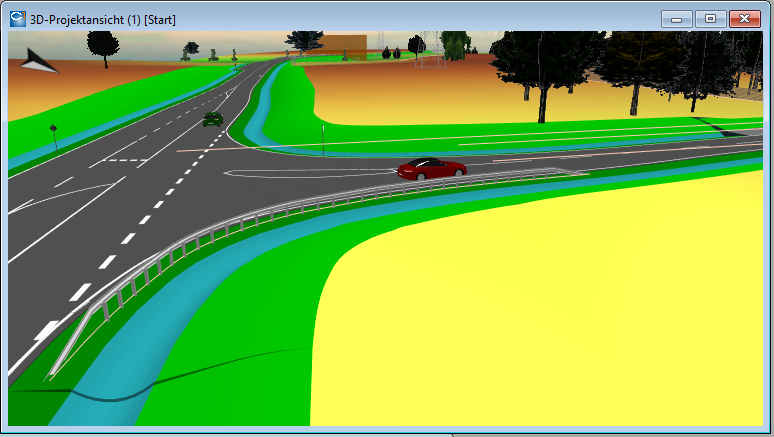Click the large dark trees at top right
This screenshot has height=437, width=774.
tap(560, 60)
